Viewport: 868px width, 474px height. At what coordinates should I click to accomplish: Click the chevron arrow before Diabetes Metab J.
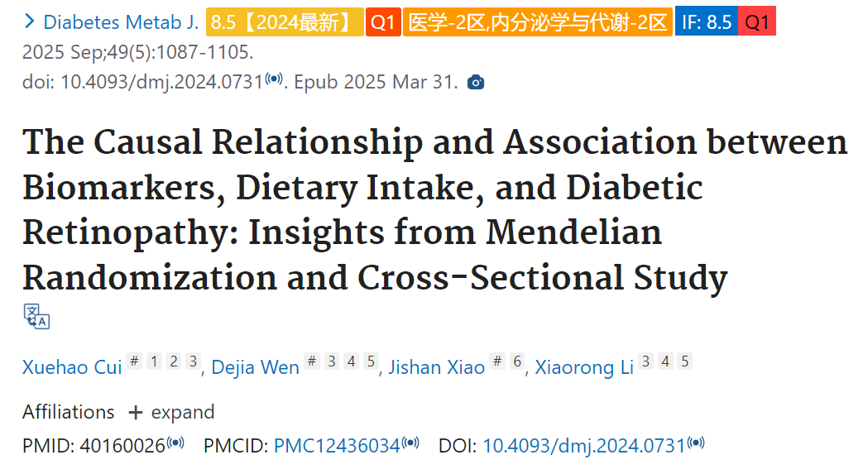[x=29, y=22]
